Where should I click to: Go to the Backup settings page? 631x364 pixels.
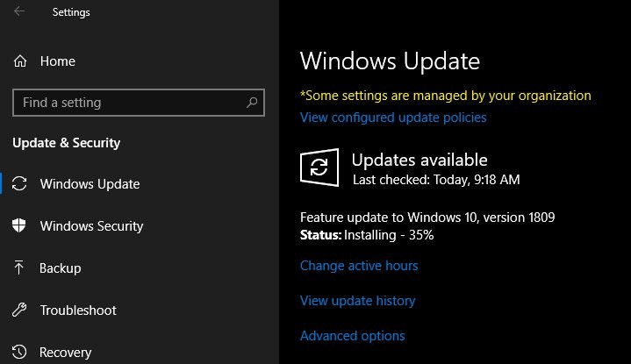pos(60,268)
